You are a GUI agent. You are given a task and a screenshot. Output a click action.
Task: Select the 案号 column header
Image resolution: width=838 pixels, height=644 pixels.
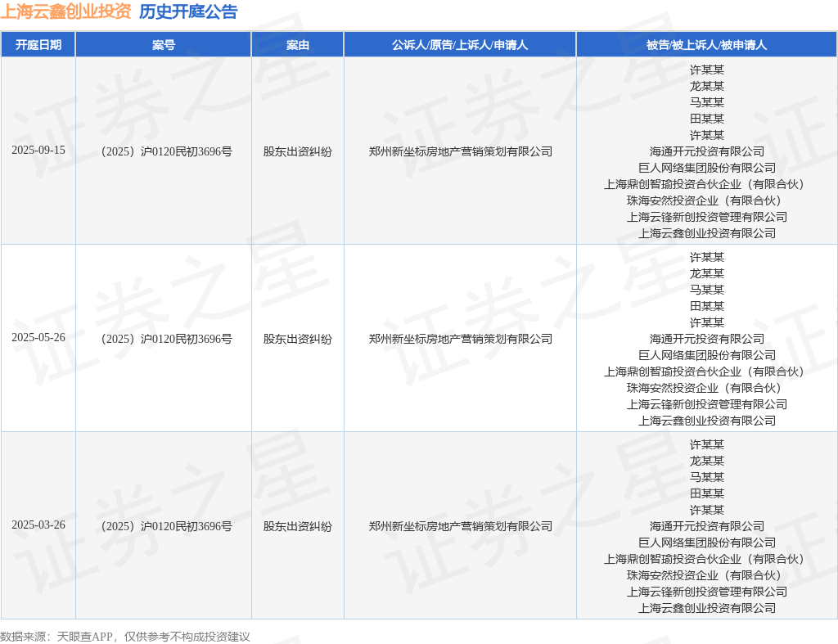(164, 45)
